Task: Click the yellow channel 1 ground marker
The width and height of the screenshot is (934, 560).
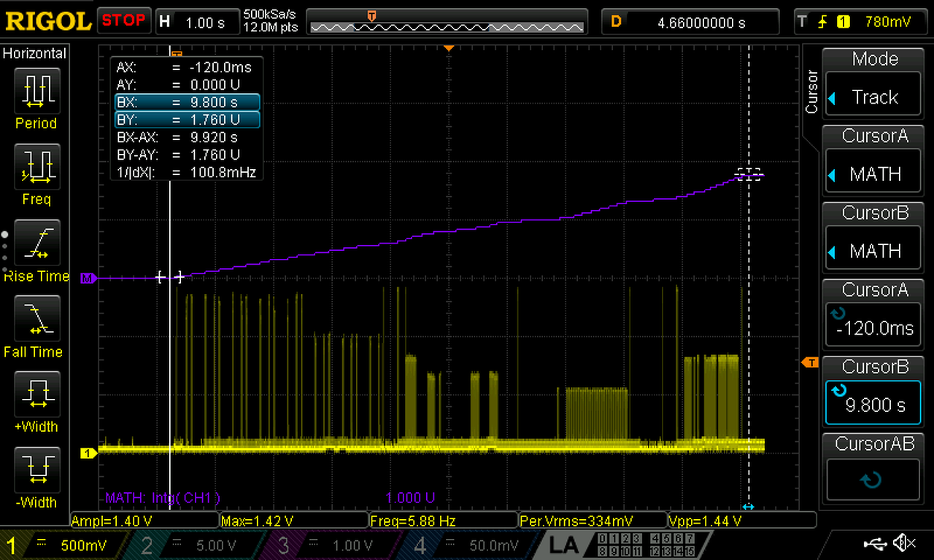Action: (x=88, y=454)
